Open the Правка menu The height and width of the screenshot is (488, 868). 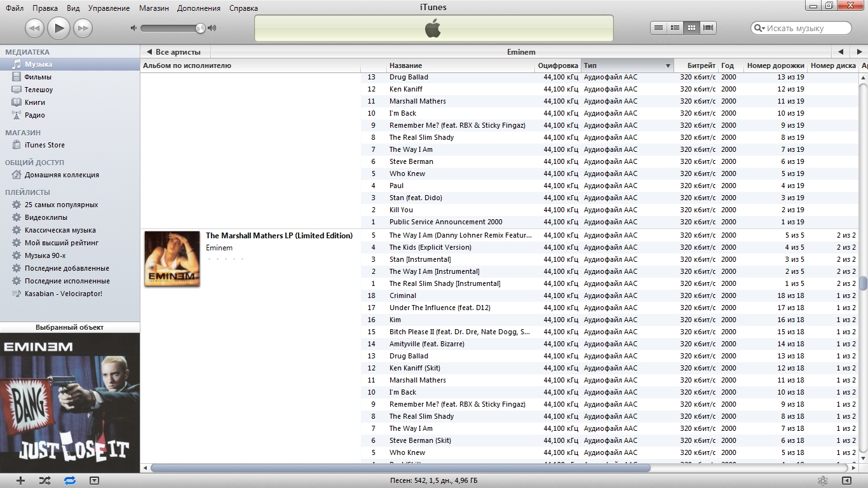click(x=45, y=8)
